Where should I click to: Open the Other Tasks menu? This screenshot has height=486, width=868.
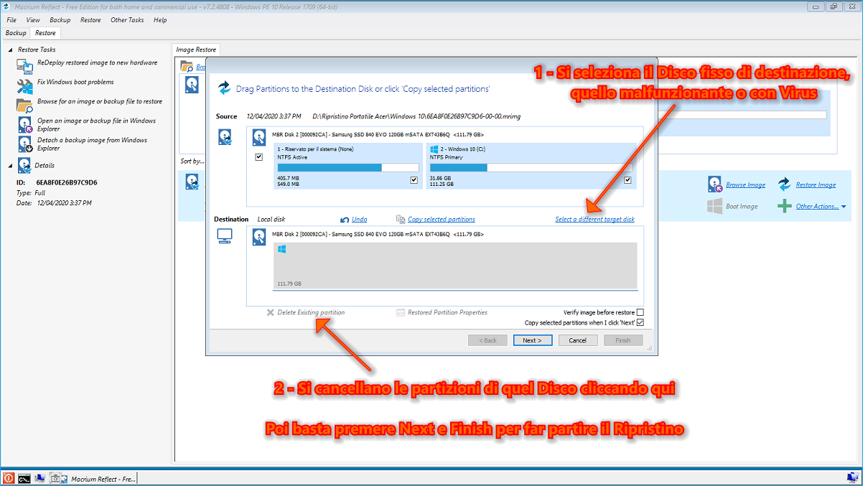127,20
